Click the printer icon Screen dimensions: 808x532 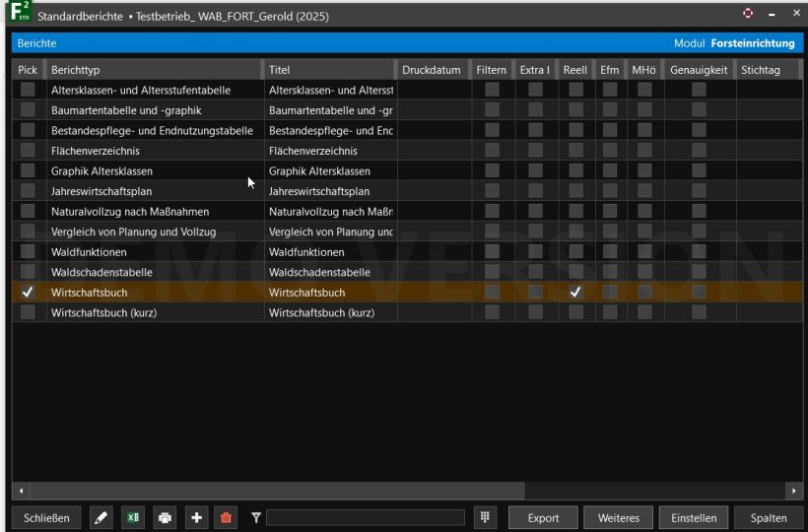click(x=165, y=518)
